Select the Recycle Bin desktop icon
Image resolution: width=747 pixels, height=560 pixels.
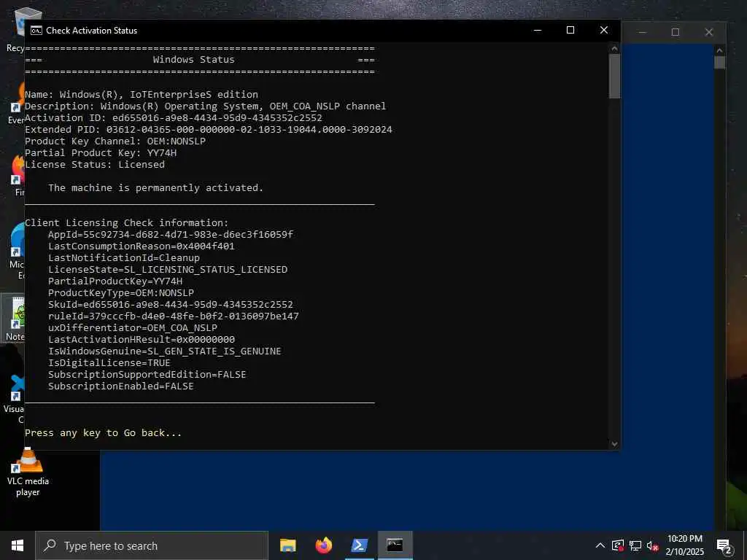(15, 29)
